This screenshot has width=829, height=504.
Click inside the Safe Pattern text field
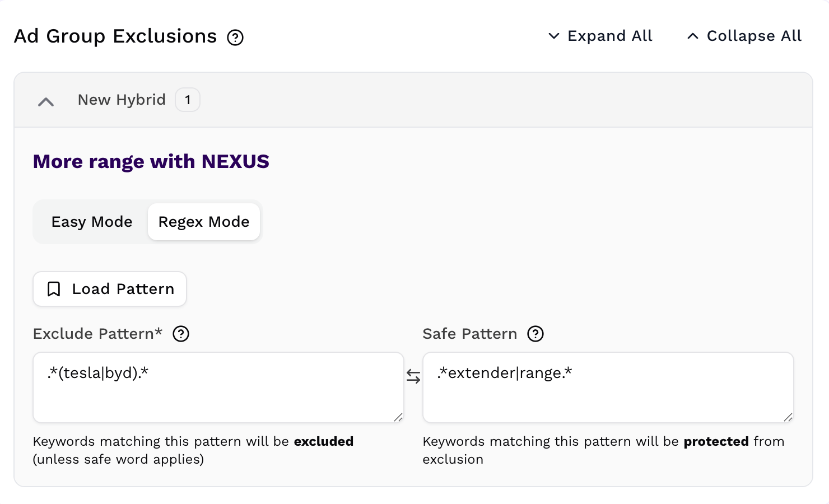[x=608, y=386]
